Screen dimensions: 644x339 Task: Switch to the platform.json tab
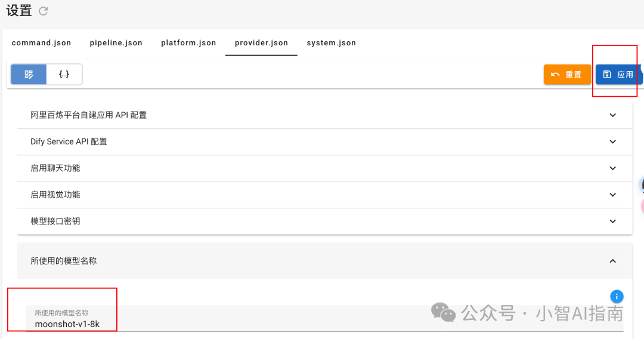(188, 43)
